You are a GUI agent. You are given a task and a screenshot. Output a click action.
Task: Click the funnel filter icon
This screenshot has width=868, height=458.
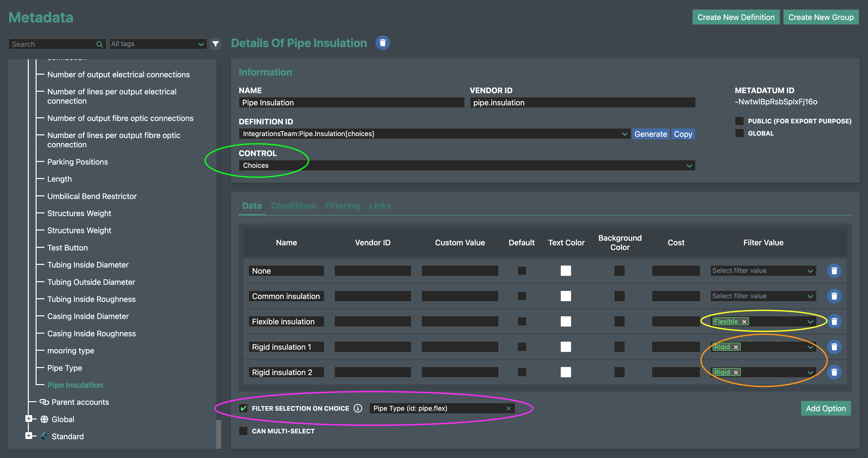coord(216,44)
